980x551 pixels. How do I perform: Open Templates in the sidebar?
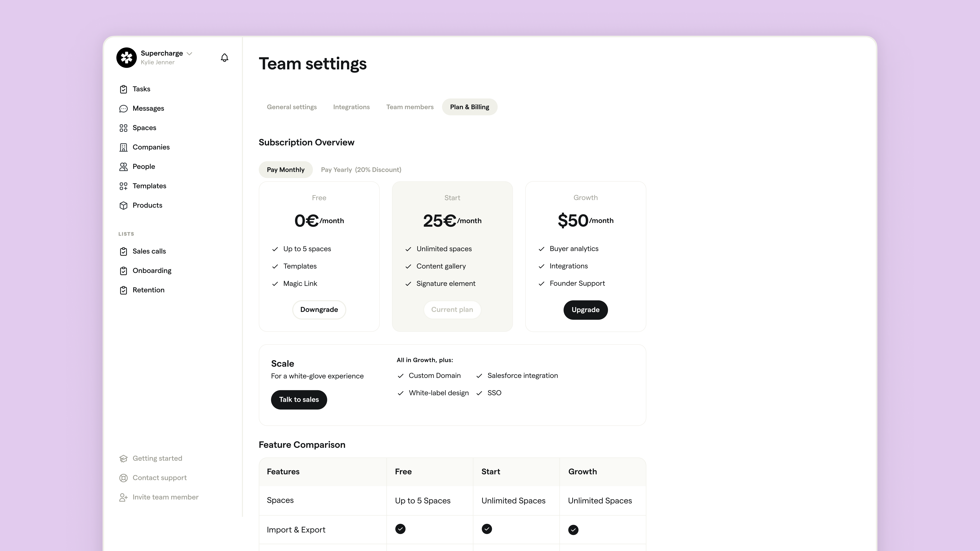coord(150,186)
